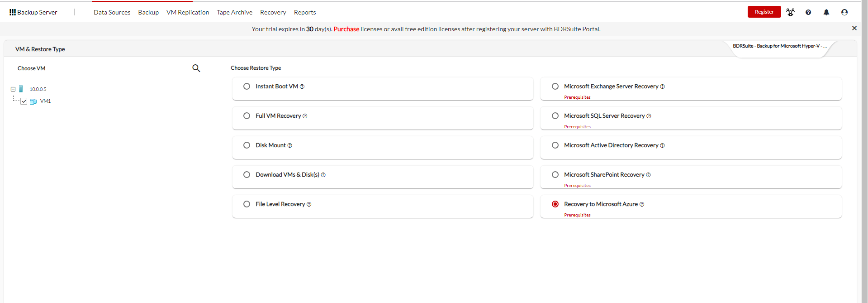Open the Tape Archive menu

point(234,12)
